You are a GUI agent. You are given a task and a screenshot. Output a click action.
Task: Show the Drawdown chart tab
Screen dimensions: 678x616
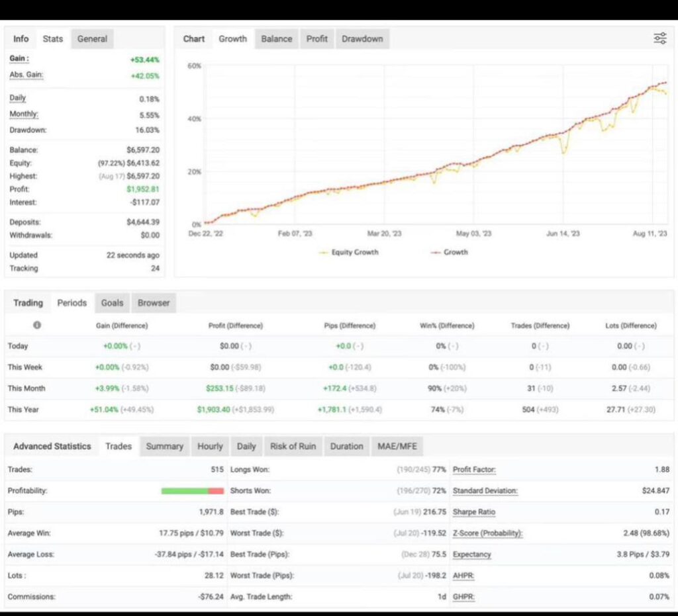tap(362, 38)
